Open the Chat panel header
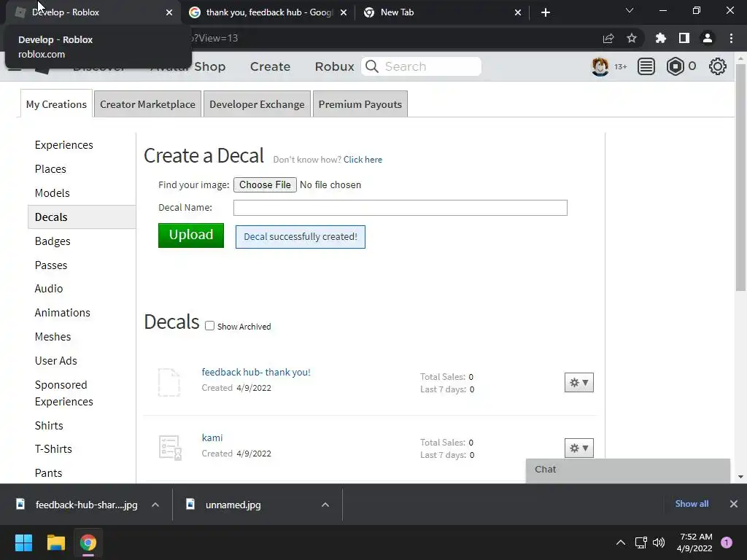Viewport: 747px width, 560px height. coord(628,470)
